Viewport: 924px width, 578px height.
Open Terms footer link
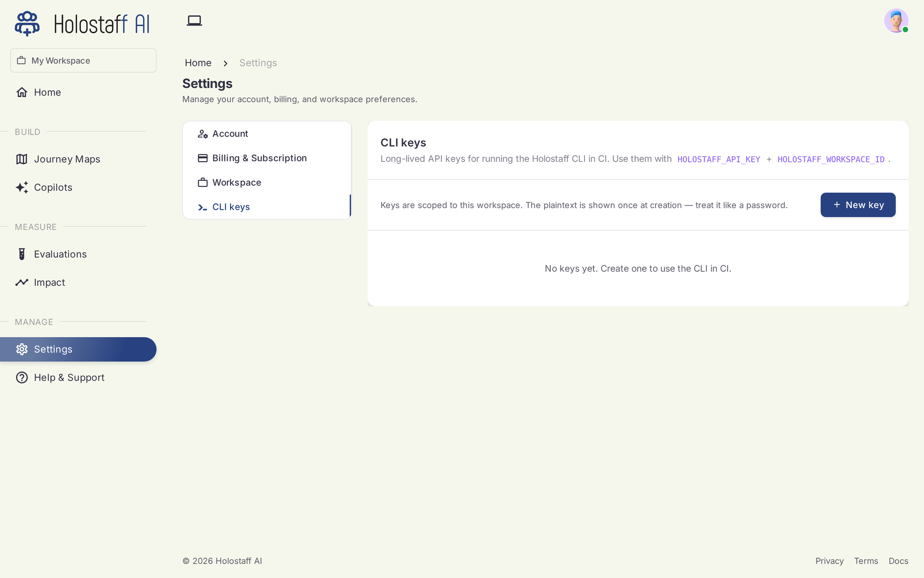(866, 561)
